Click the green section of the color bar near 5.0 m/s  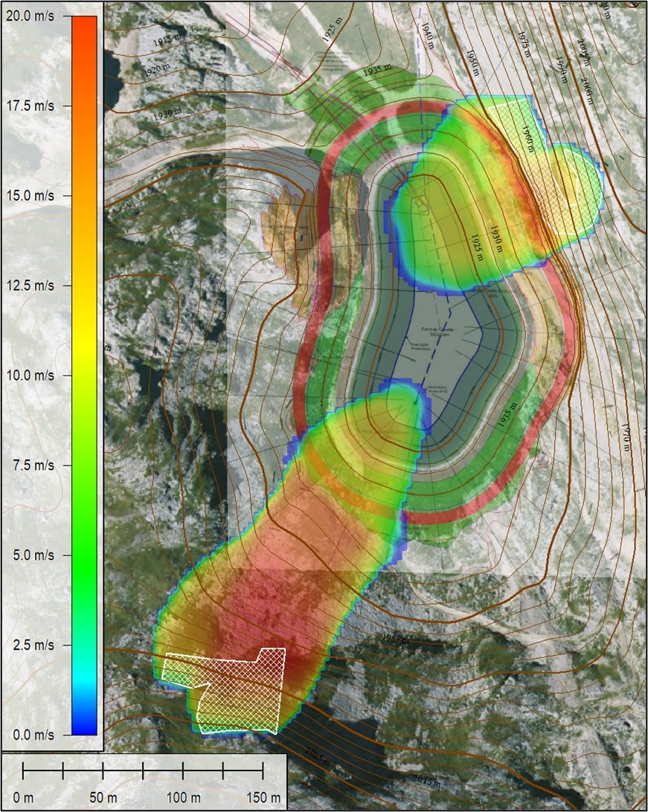tap(84, 555)
